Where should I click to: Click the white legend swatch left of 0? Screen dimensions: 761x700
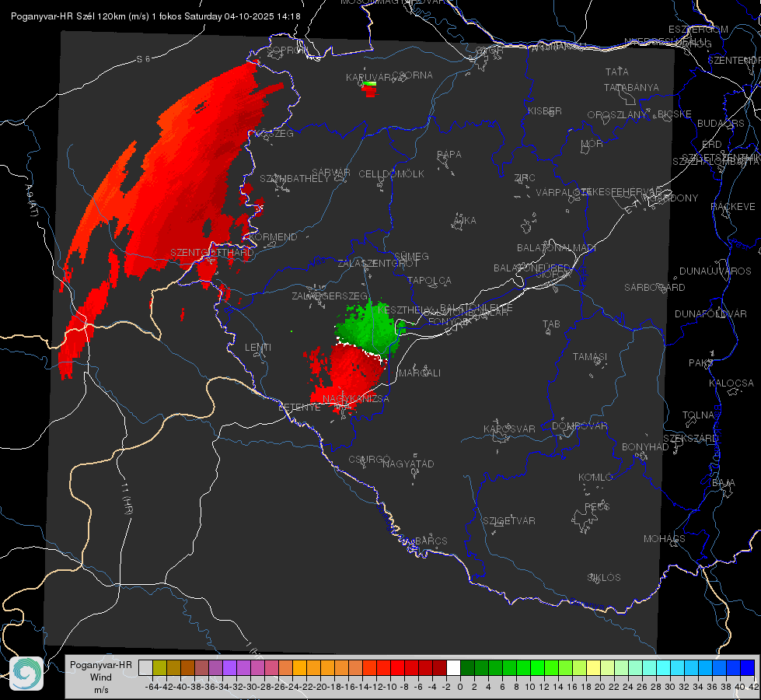tap(453, 668)
